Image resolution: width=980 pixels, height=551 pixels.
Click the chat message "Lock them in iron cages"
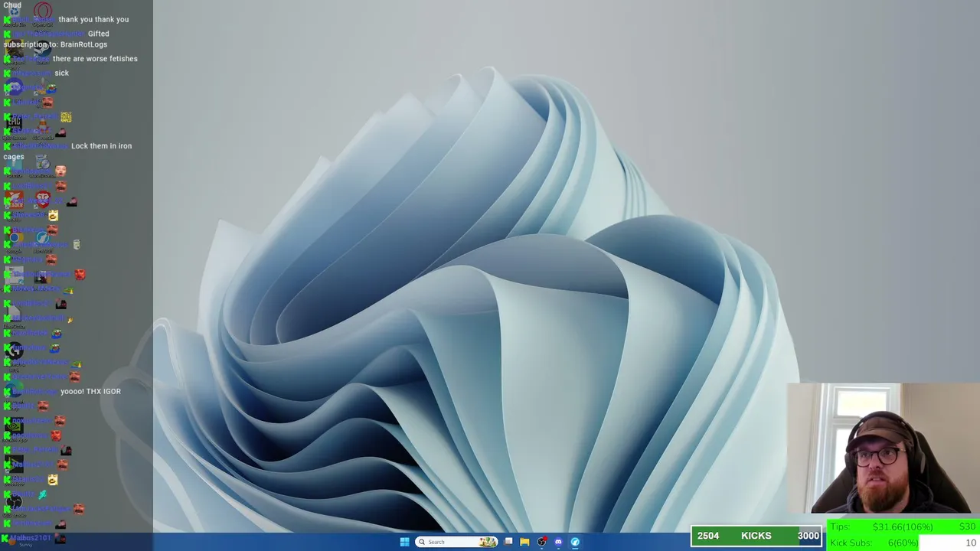(x=67, y=151)
